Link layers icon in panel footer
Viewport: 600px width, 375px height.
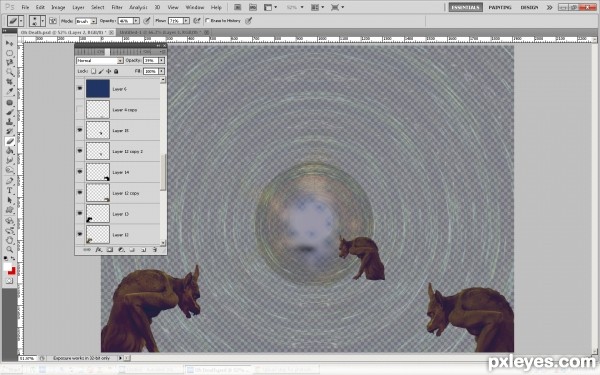(87, 250)
